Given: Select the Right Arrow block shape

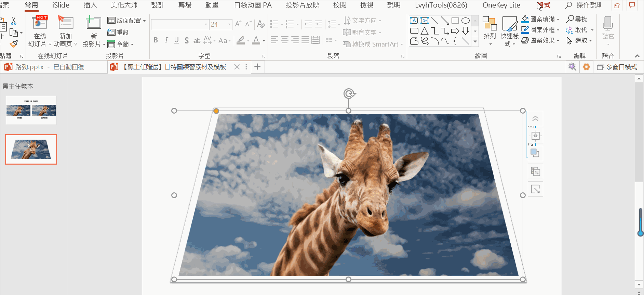Looking at the screenshot, I should [x=455, y=31].
